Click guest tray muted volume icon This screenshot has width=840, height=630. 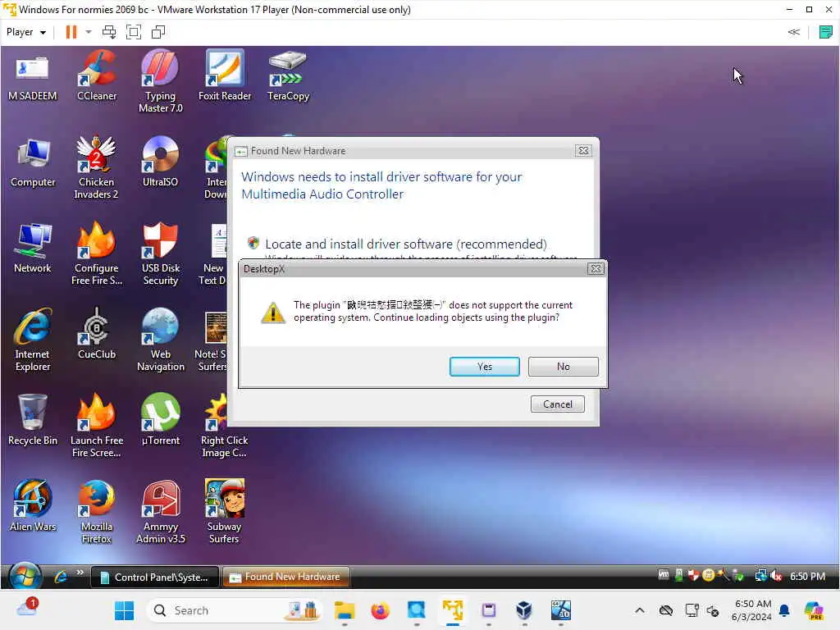click(x=776, y=576)
